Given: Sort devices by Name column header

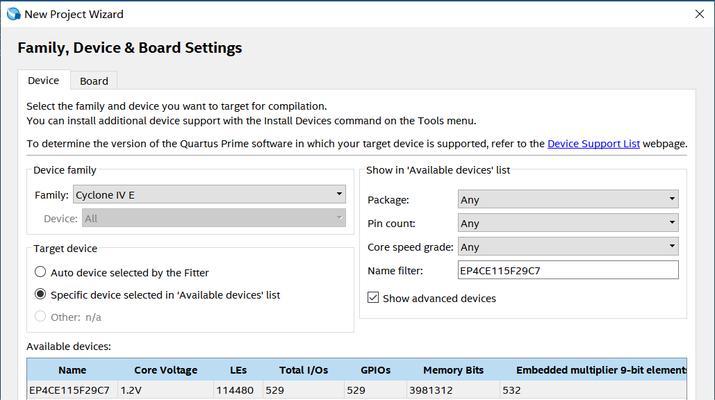Looking at the screenshot, I should [x=72, y=370].
